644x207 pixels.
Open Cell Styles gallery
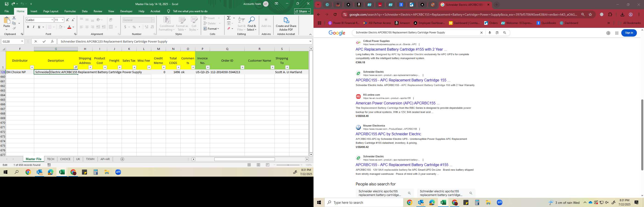(x=194, y=24)
